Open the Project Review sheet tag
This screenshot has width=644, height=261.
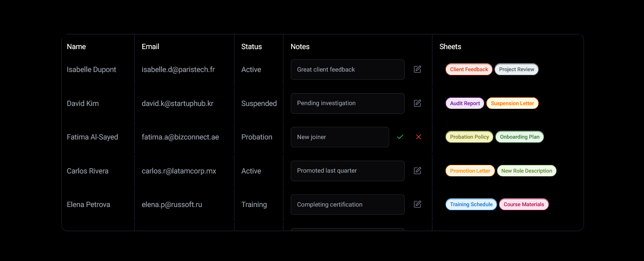click(517, 70)
